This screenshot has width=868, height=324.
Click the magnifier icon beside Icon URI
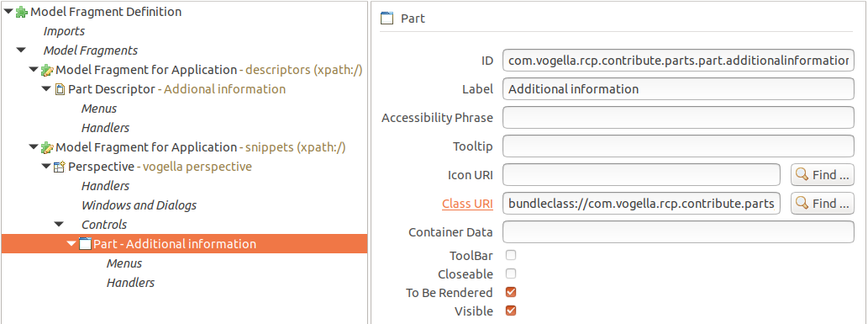[x=802, y=175]
